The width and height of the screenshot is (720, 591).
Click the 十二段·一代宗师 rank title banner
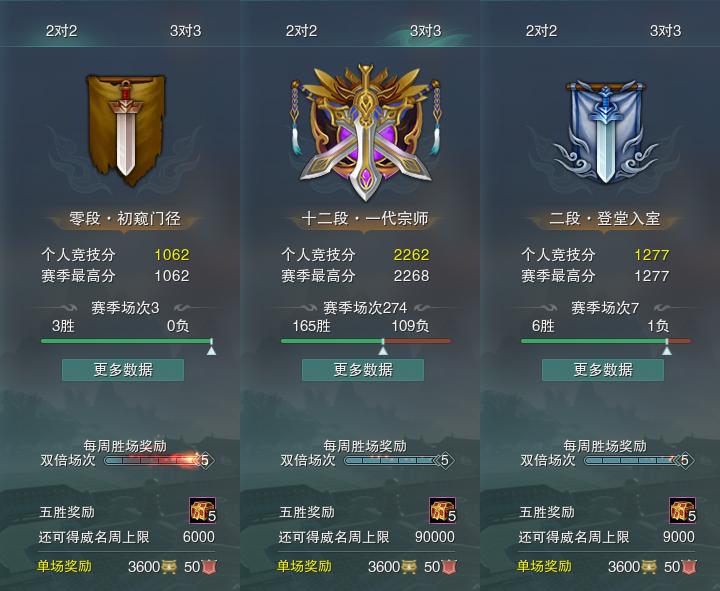point(365,219)
